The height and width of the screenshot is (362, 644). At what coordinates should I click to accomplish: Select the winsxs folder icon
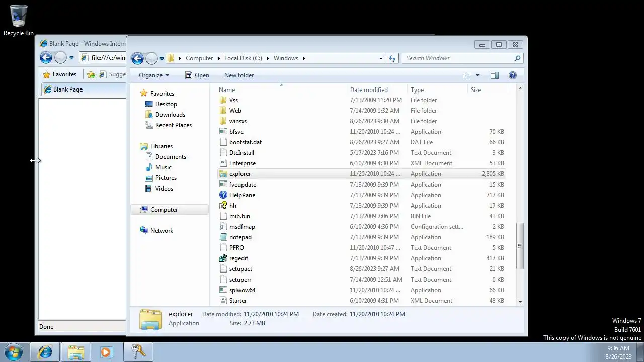tap(223, 121)
